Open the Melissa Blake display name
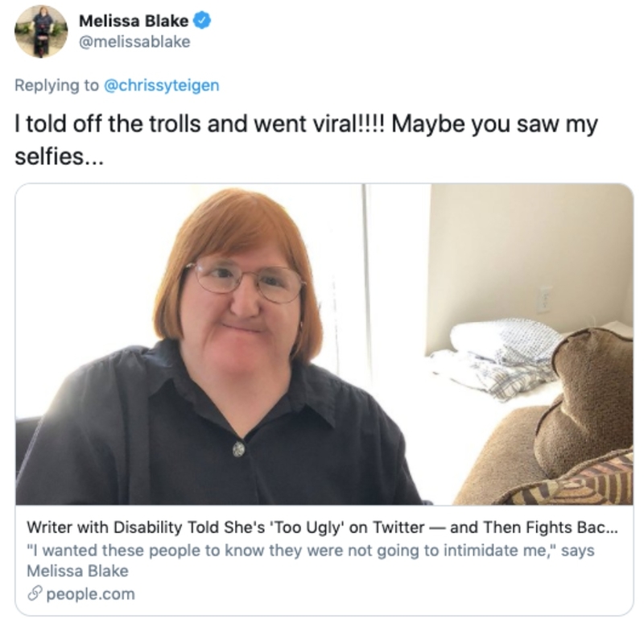 point(134,21)
